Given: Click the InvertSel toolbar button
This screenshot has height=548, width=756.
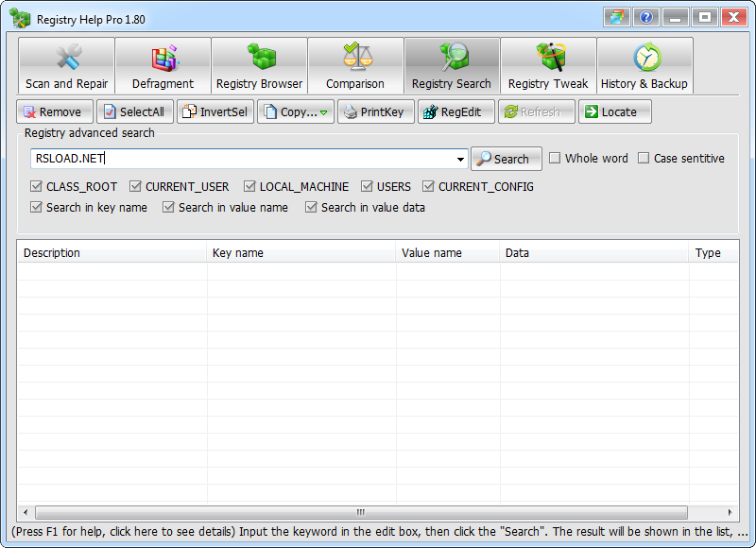Looking at the screenshot, I should coord(215,111).
